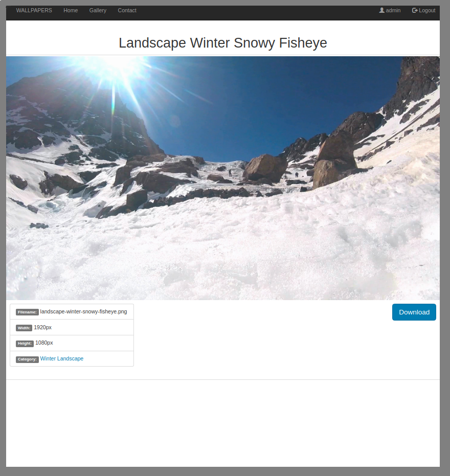Open the Contact page
This screenshot has width=450, height=476.
coord(127,10)
